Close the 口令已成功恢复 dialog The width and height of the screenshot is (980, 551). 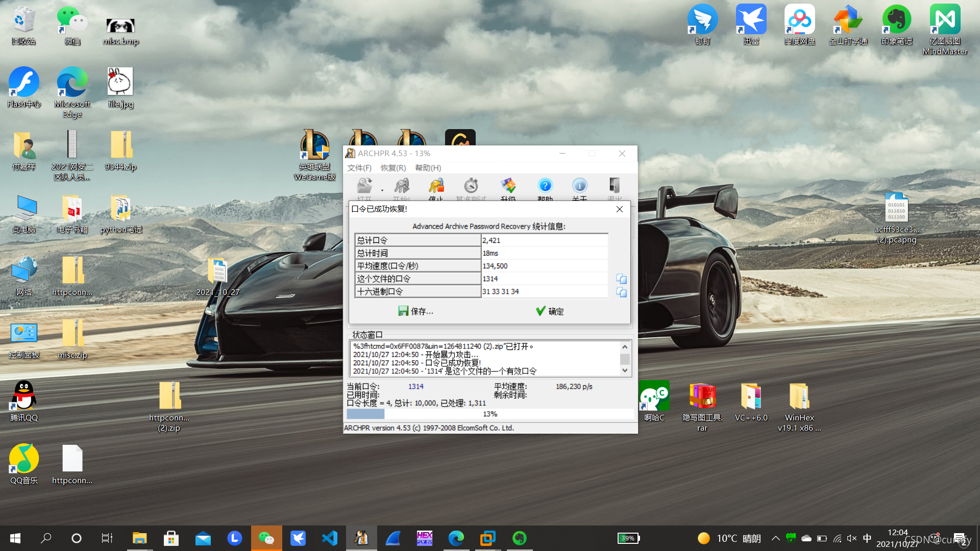point(619,209)
